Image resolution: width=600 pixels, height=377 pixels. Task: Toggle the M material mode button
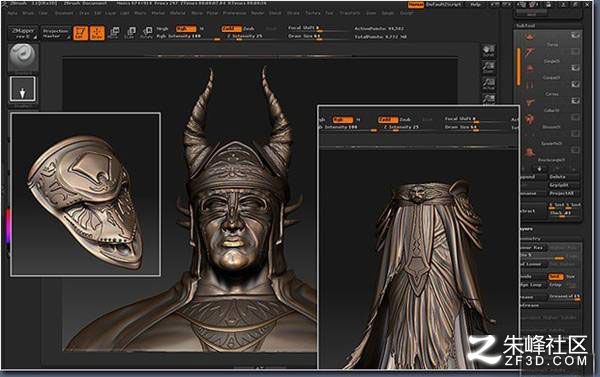pos(202,29)
